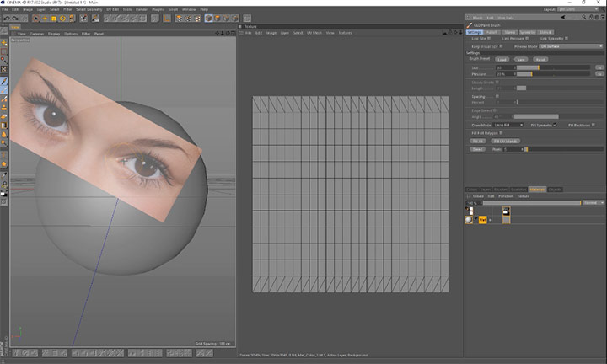Image resolution: width=607 pixels, height=364 pixels.
Task: Toggle Spacing checkbox
Action: pos(497,96)
